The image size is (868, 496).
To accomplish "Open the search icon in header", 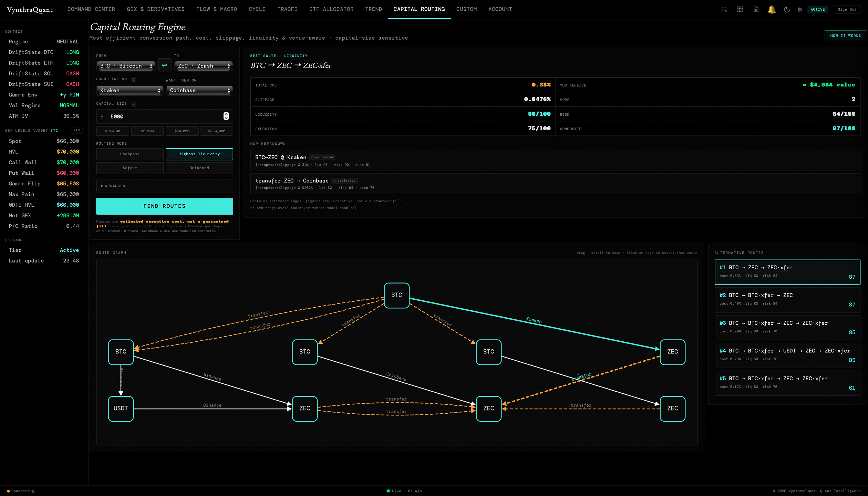I will tap(724, 9).
